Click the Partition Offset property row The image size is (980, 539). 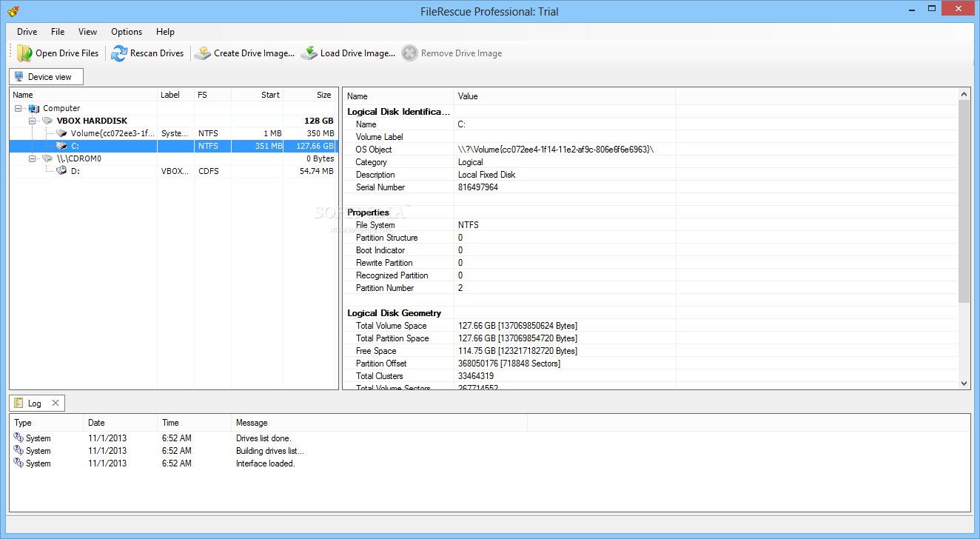(651, 364)
